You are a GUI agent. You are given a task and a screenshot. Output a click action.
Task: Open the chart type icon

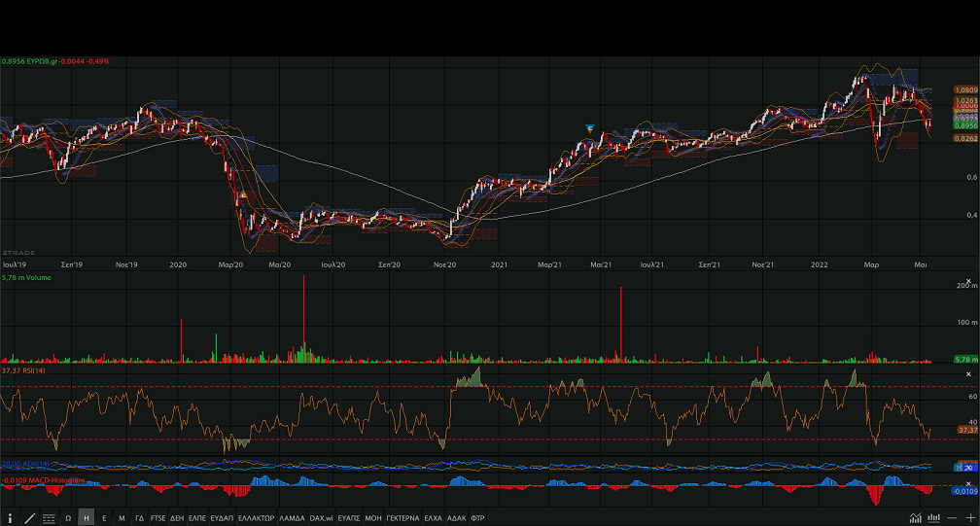point(915,518)
